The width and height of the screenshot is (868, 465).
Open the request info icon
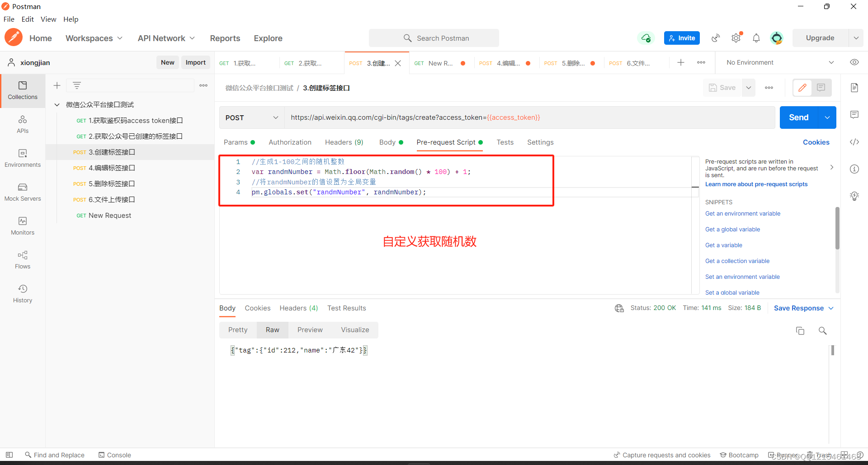854,169
